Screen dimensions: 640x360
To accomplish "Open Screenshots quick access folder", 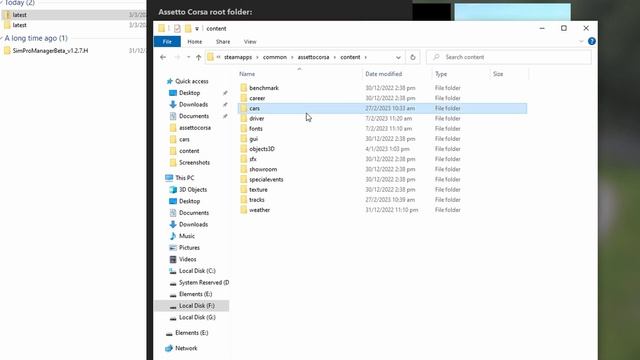I will [x=194, y=162].
